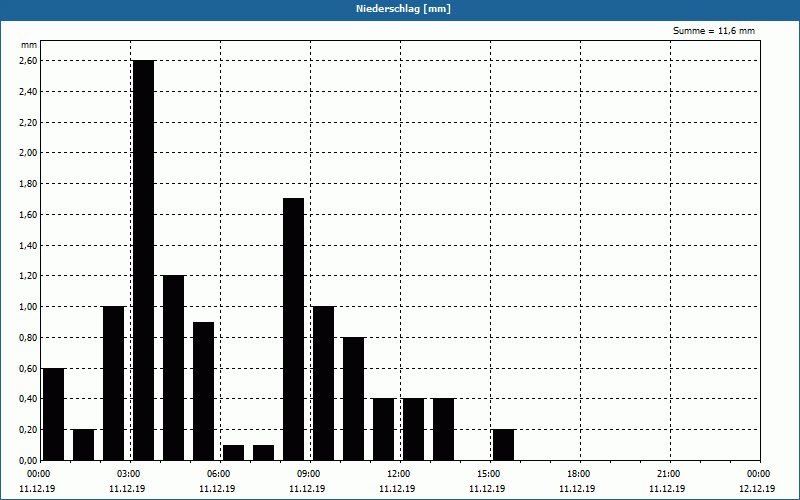The height and width of the screenshot is (500, 800).
Task: Select the bar starting at 09:00 reaching 1,00
Action: [323, 383]
